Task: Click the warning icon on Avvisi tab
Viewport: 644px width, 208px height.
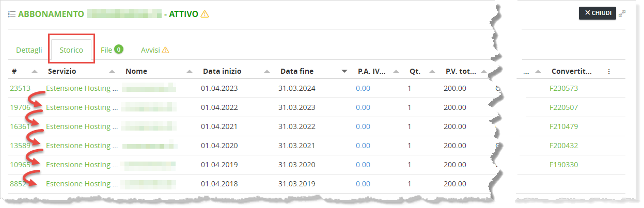Action: 165,51
